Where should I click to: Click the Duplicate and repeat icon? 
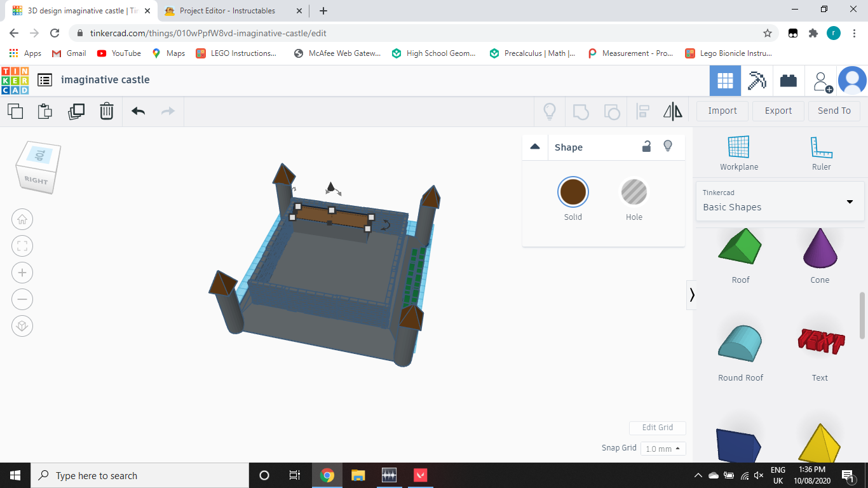[x=76, y=111]
